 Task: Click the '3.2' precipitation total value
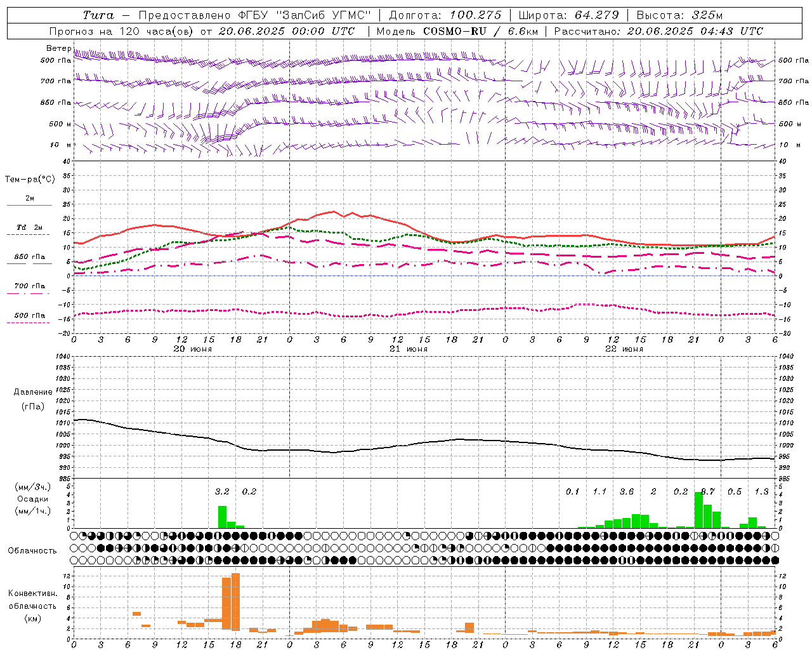pos(222,491)
